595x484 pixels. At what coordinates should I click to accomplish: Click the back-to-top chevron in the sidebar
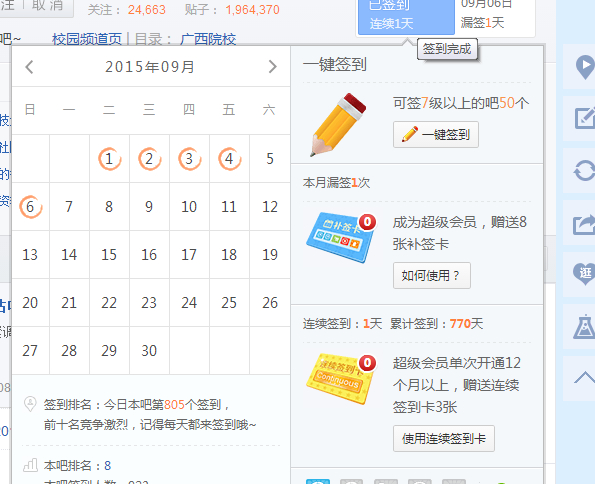[x=585, y=377]
